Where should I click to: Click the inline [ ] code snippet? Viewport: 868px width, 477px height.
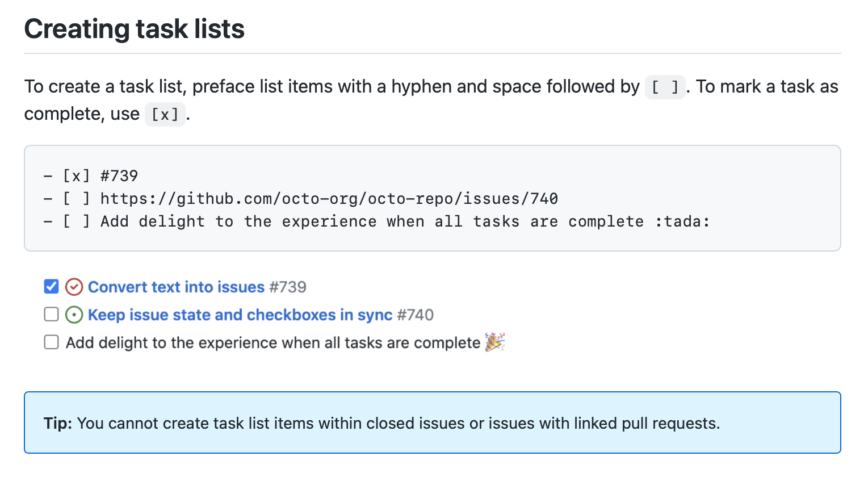tap(665, 87)
